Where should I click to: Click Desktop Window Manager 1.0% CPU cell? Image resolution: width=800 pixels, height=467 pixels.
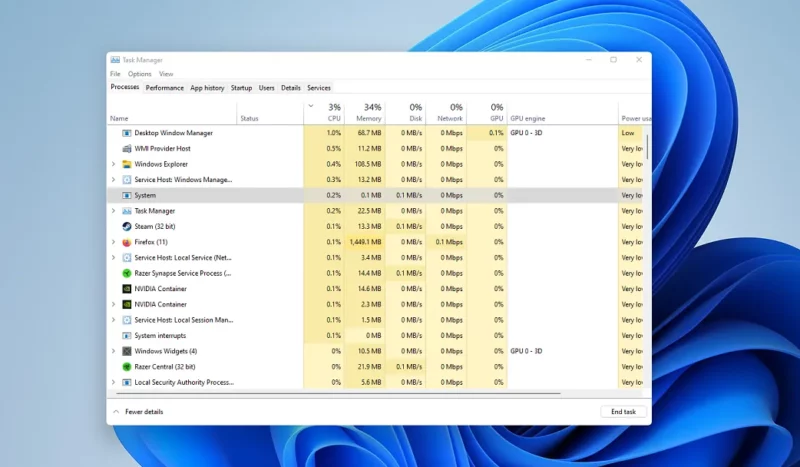[324, 133]
